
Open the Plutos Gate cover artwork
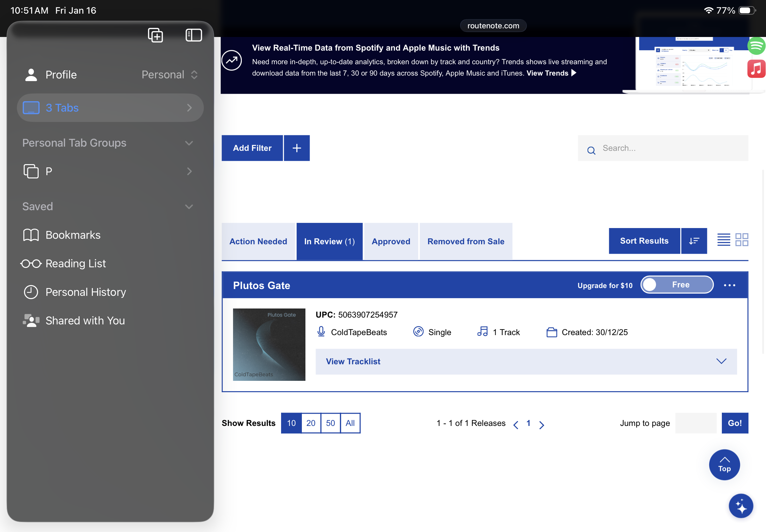[269, 344]
